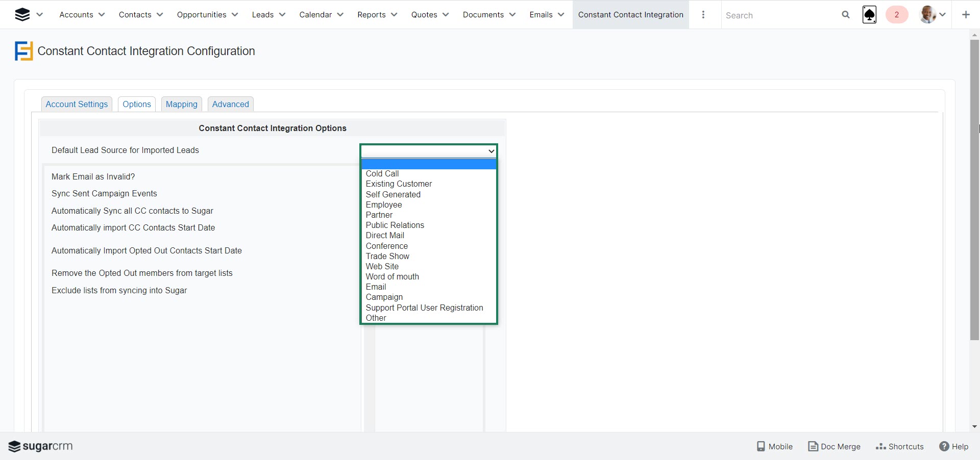Choose Partner as lead source
Viewport: 980px width, 460px height.
click(x=429, y=215)
